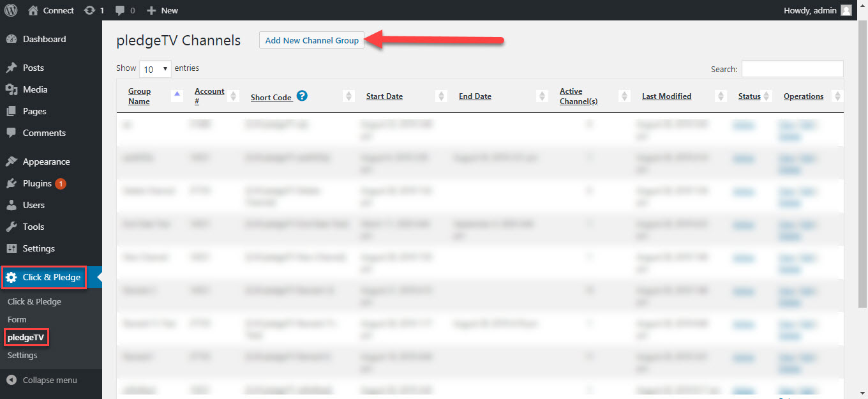
Task: Sort by Group Name column
Action: [x=139, y=96]
